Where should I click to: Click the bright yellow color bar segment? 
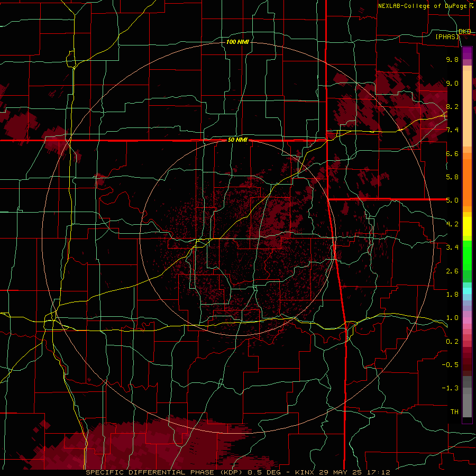coord(467,226)
